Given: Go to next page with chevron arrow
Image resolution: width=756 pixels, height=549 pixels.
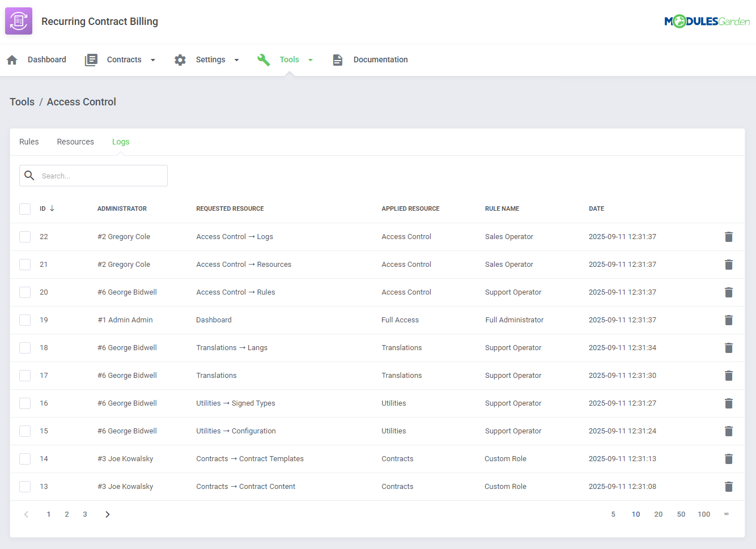Looking at the screenshot, I should point(108,514).
